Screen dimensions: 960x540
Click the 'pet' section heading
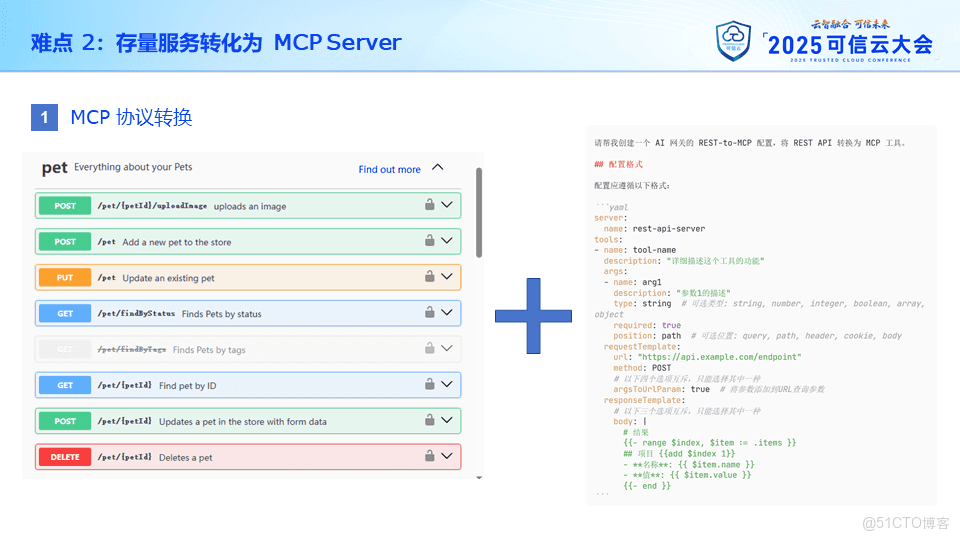click(54, 168)
